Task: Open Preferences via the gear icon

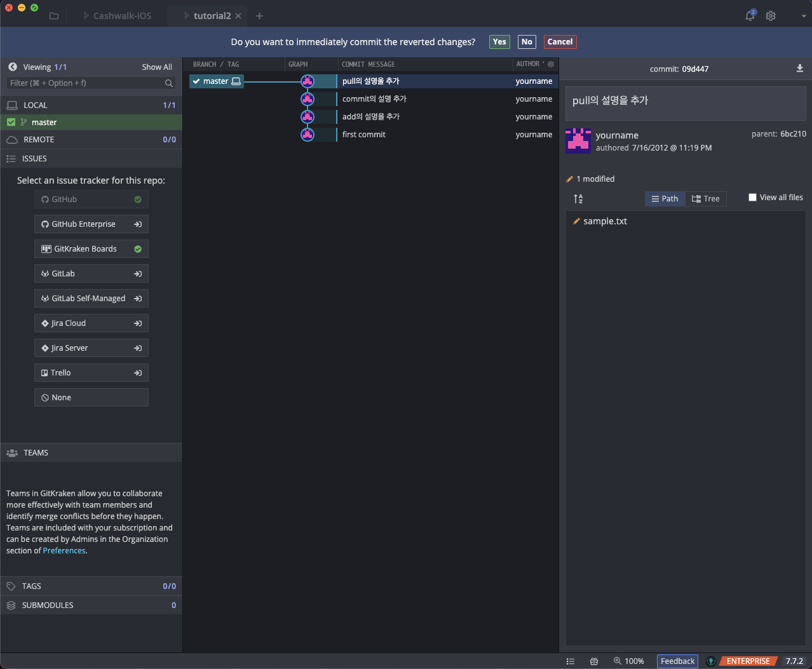Action: point(771,16)
